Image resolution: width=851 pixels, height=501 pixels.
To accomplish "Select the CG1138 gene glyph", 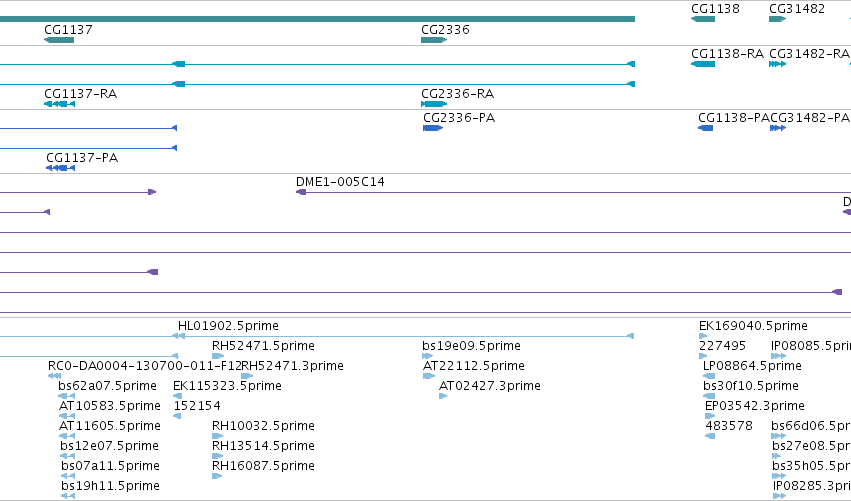I will coord(703,19).
